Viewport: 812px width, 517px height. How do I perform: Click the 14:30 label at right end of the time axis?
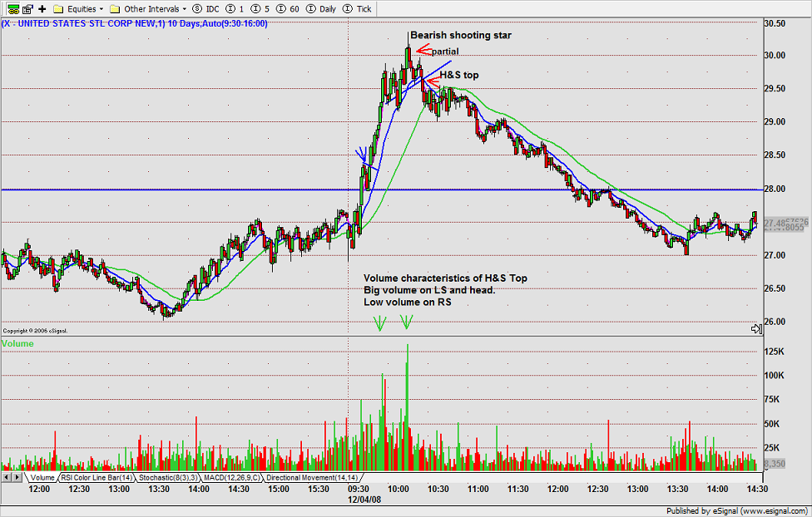coord(757,489)
